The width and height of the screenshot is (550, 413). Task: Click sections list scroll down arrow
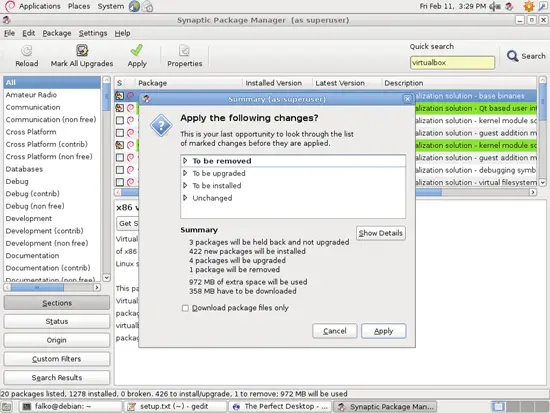(x=107, y=278)
